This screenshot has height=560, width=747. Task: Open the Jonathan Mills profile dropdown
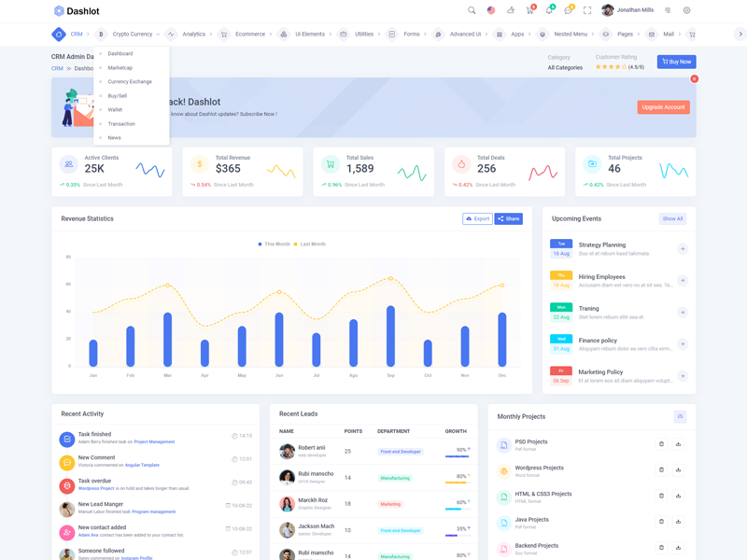tap(635, 10)
